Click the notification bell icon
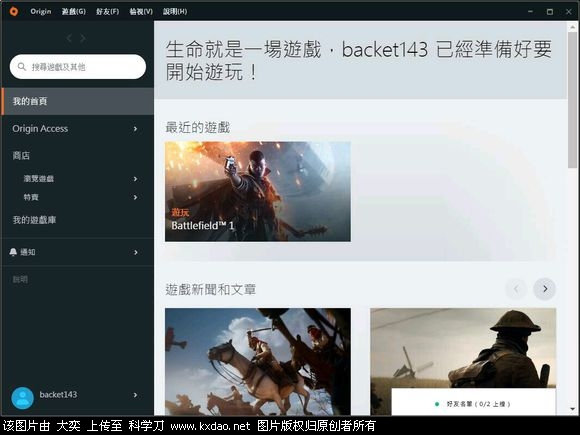580x435 pixels. click(x=13, y=252)
